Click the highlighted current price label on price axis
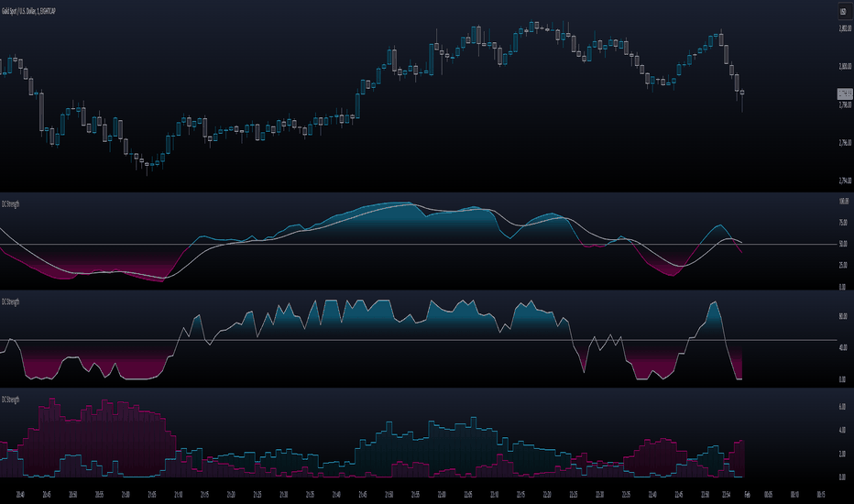The height and width of the screenshot is (504, 854). click(x=845, y=93)
